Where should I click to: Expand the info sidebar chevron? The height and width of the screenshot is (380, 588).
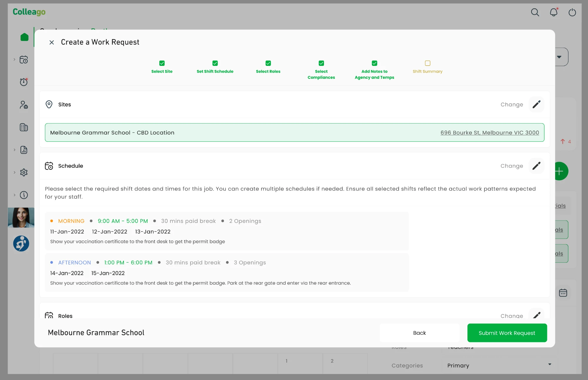click(14, 195)
